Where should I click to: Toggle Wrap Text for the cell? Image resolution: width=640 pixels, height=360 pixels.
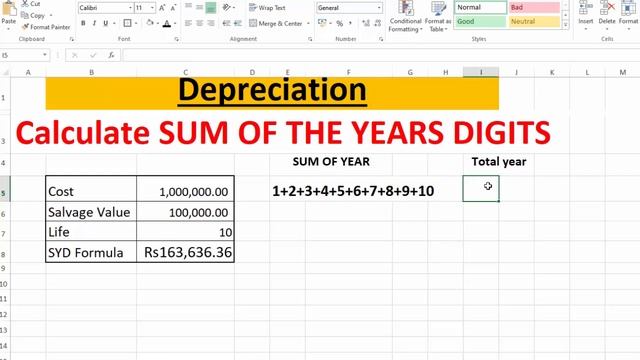click(x=267, y=8)
